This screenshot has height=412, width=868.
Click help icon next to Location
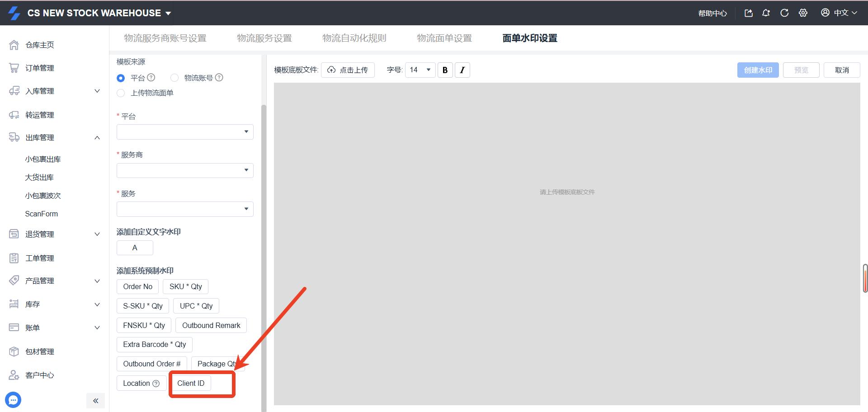[x=156, y=384]
